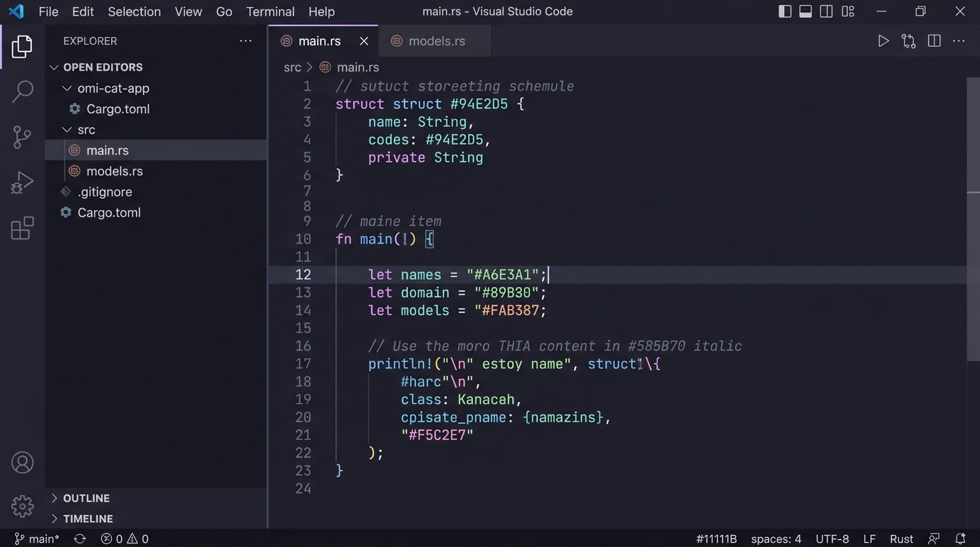Open problems errors and warnings indicator
980x547 pixels.
[125, 539]
